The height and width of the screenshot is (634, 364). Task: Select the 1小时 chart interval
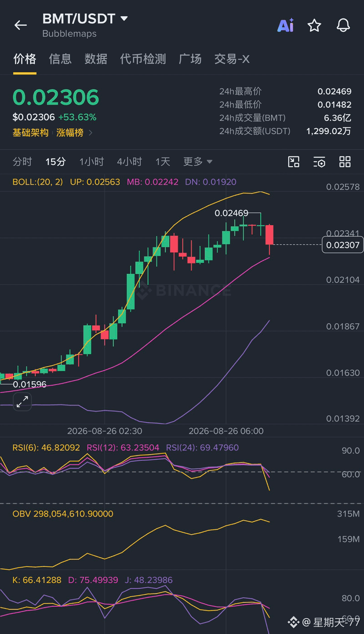pos(91,162)
